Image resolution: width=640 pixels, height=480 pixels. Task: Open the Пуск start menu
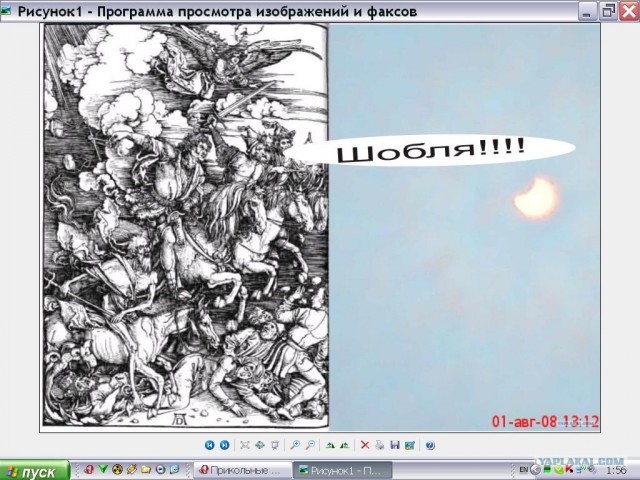click(x=34, y=470)
